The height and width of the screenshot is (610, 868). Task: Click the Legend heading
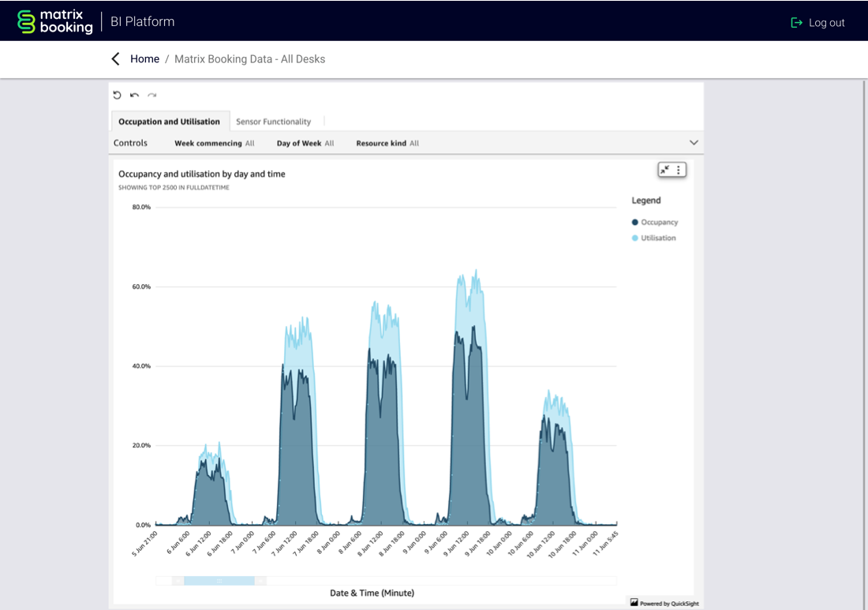point(646,200)
